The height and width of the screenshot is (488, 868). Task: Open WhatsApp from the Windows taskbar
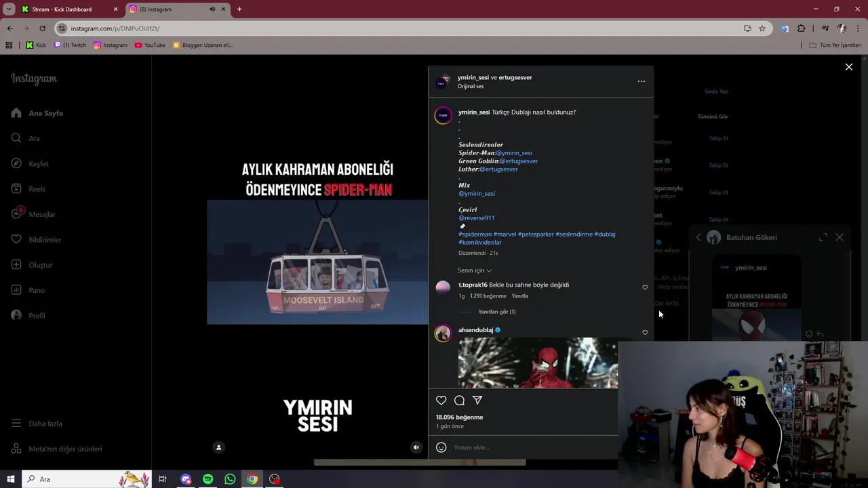coord(230,479)
